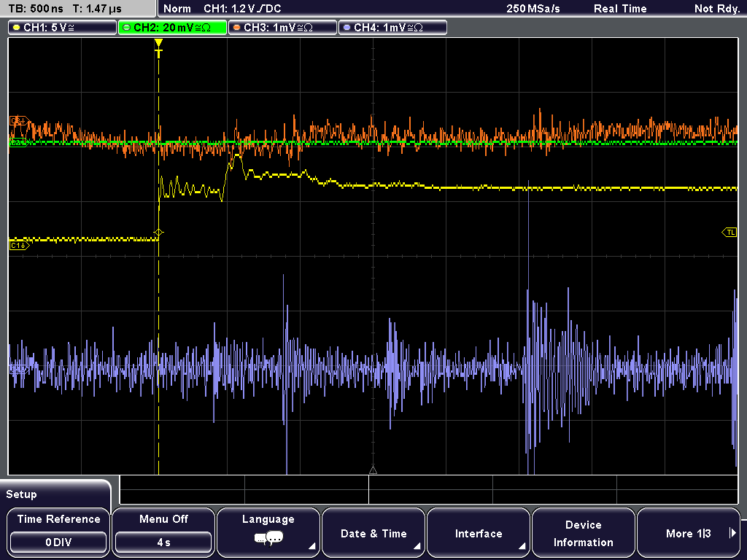Open the Interface submenu
747x560 pixels.
[x=479, y=532]
